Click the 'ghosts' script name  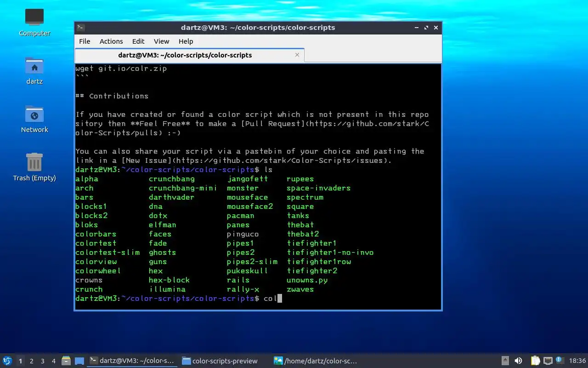tap(163, 253)
